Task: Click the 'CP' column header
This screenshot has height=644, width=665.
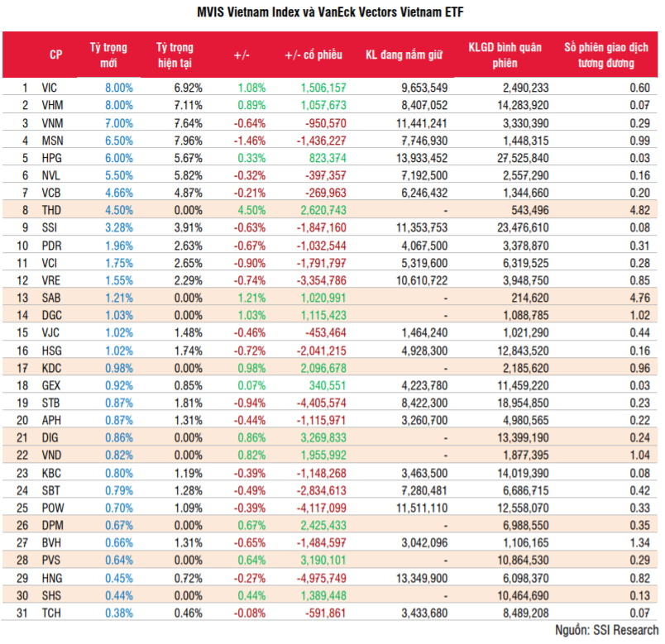Action: click(x=56, y=55)
